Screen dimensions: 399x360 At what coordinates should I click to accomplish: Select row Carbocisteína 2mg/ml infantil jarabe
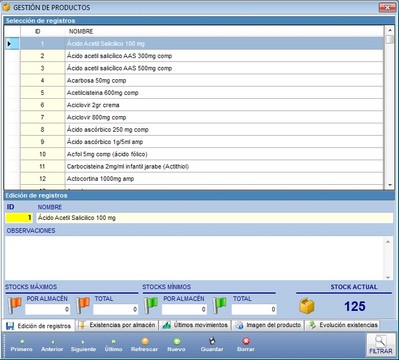click(202, 167)
